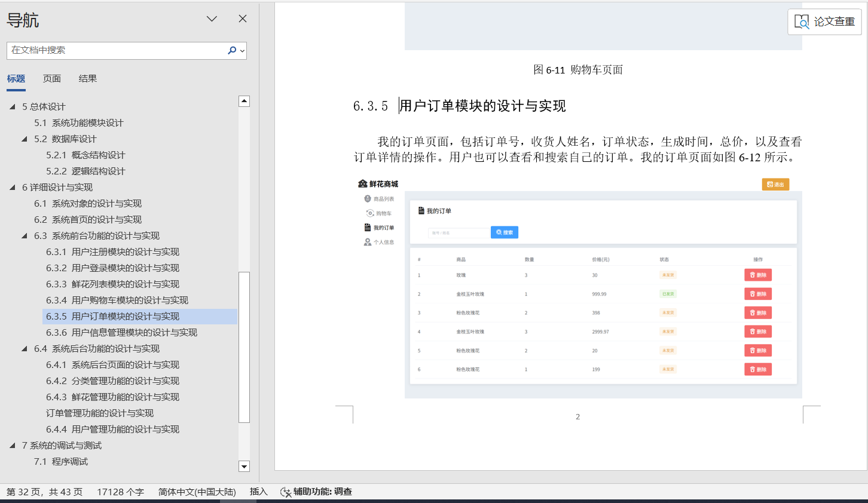Click the 简体中文(中国大陆) language indicator

tap(197, 492)
